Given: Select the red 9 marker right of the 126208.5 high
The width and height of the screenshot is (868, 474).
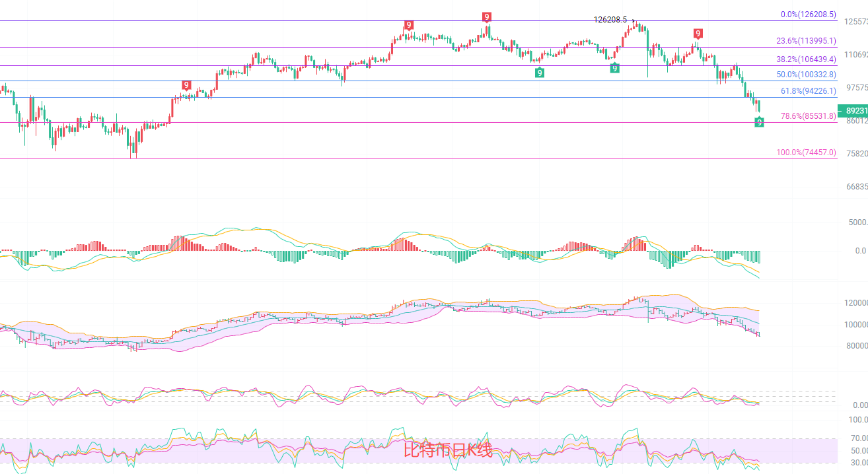Looking at the screenshot, I should tap(698, 33).
